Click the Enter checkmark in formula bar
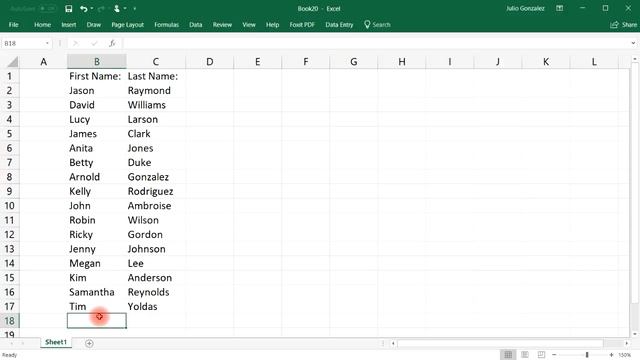Screen dimensions: 640x360 pos(94,43)
